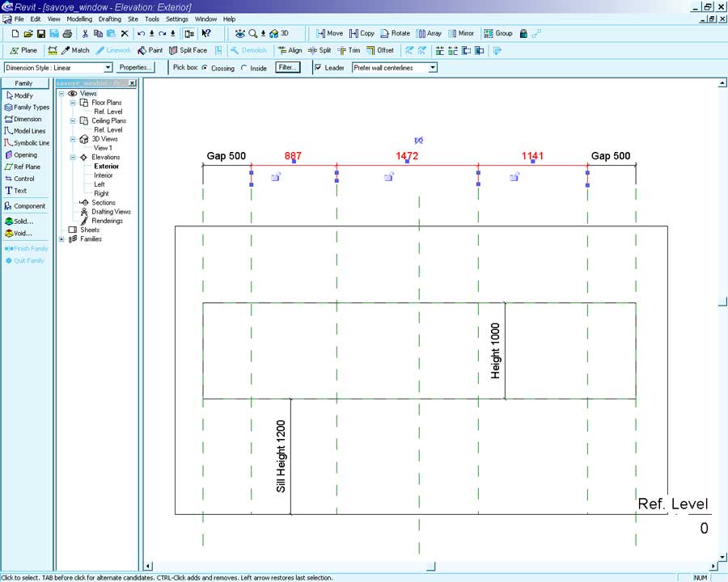Viewport: 728px width, 582px height.
Task: Collapse the 3D Views node
Action: coord(73,139)
